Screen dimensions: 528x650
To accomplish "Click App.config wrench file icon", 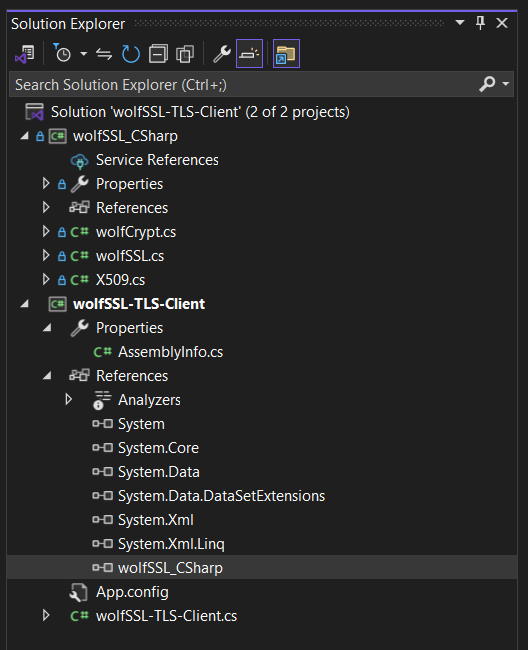I will pos(79,592).
